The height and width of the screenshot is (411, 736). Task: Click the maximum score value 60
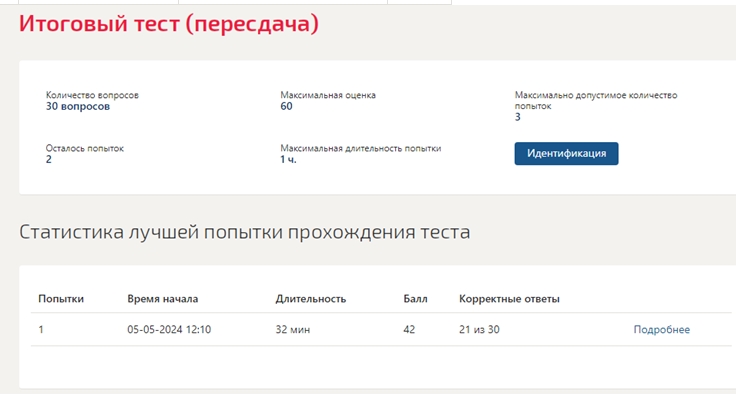[x=286, y=107]
